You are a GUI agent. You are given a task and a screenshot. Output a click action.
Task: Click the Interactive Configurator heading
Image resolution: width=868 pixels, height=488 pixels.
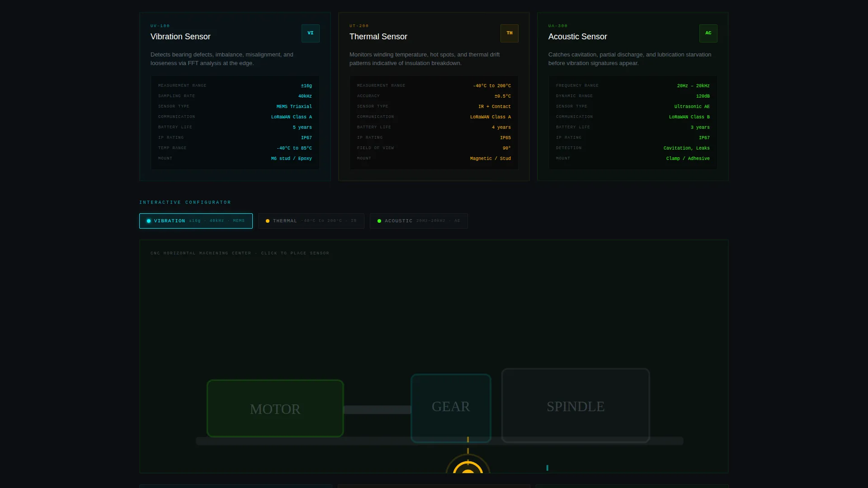click(x=185, y=202)
